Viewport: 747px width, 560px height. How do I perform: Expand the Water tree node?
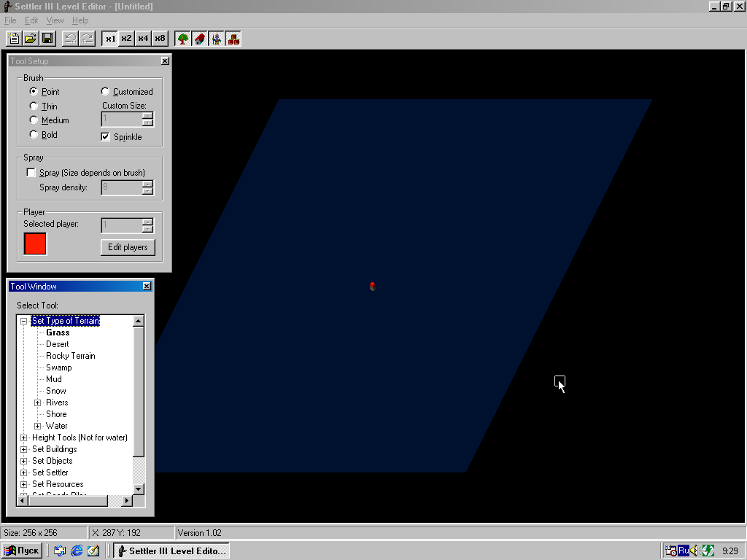pos(38,426)
